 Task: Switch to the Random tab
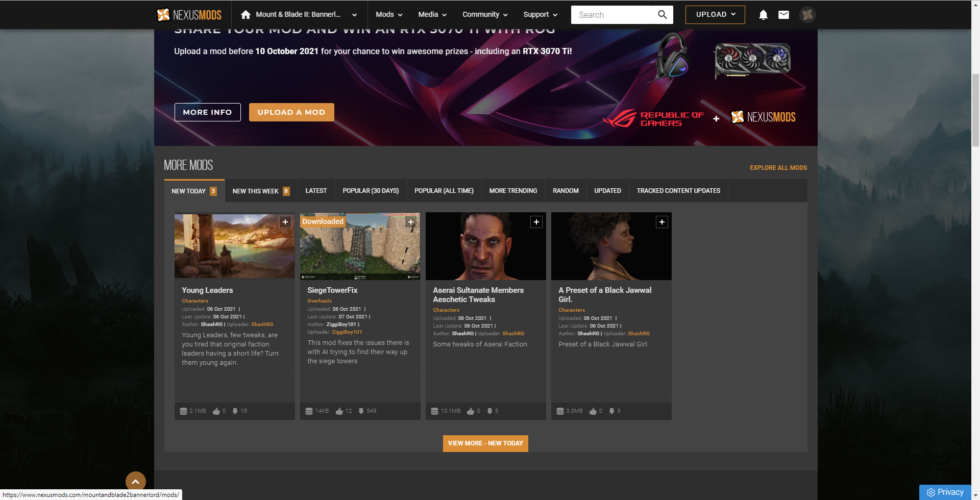coord(566,191)
